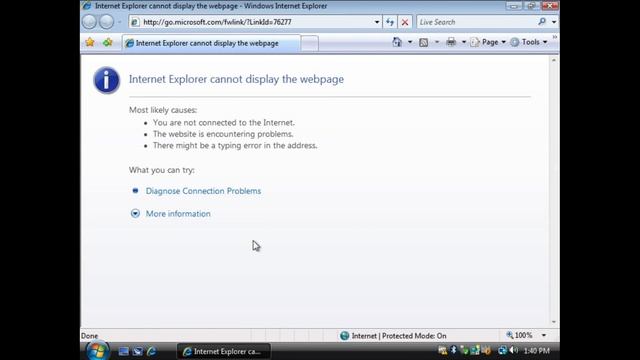Click 'There might be a typing error' text
The height and width of the screenshot is (360, 640).
235,145
